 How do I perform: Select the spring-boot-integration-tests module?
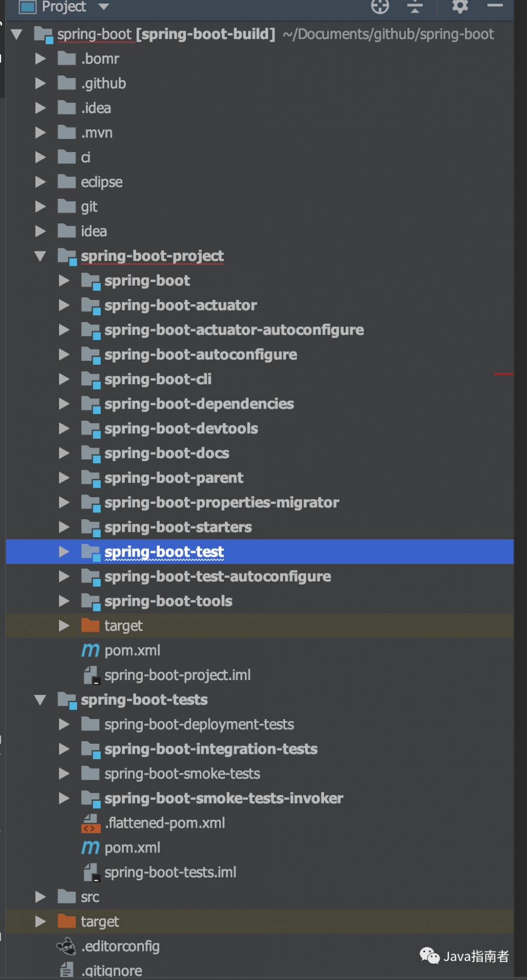(211, 749)
